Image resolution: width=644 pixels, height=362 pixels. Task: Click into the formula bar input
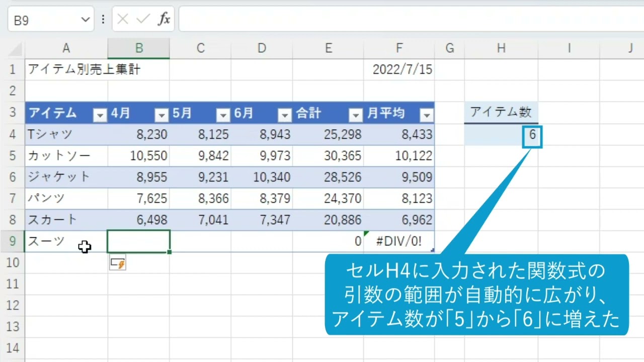tap(411, 20)
